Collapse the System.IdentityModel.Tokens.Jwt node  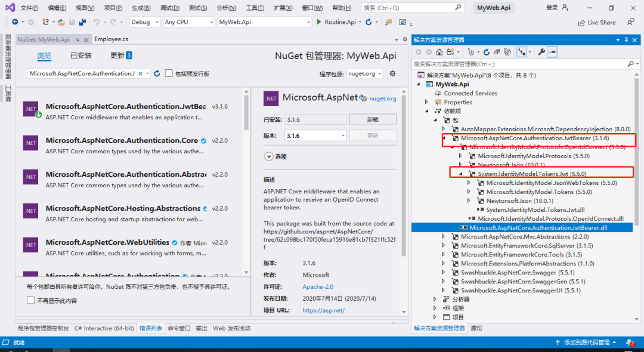pyautogui.click(x=461, y=174)
